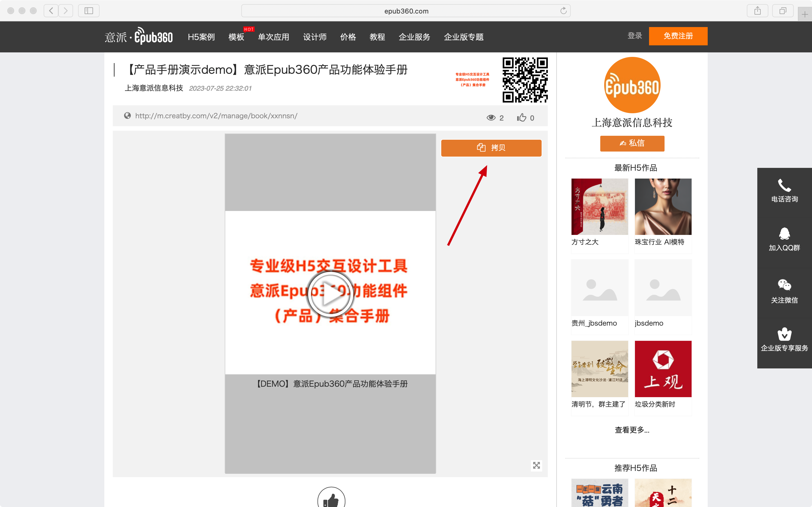Click Safari share icon
812x507 pixels.
(x=757, y=11)
